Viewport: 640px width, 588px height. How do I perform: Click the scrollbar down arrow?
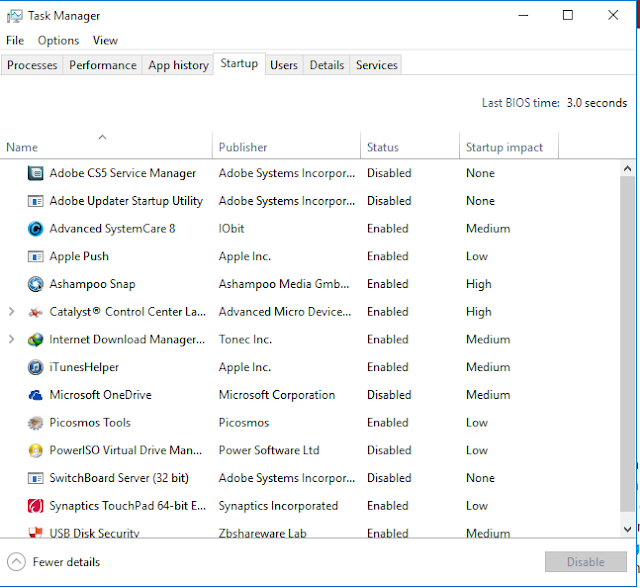(628, 529)
